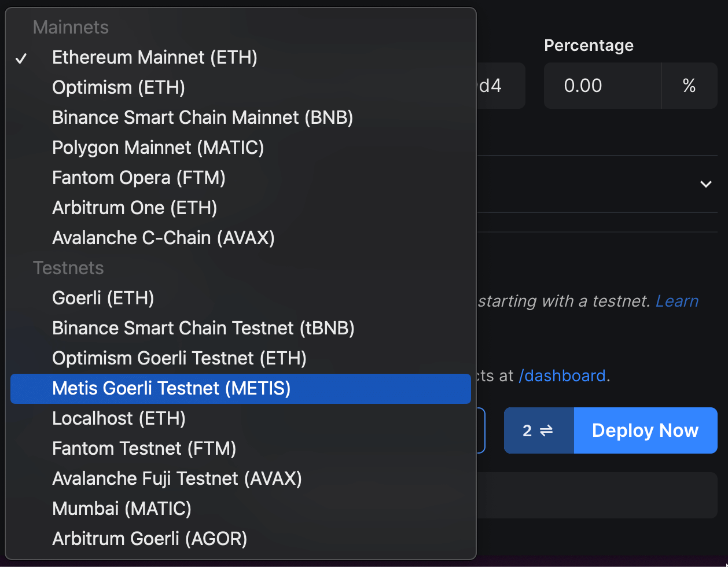Select Optimism Goerli Testnet (ETH)
The image size is (728, 567).
pos(179,358)
